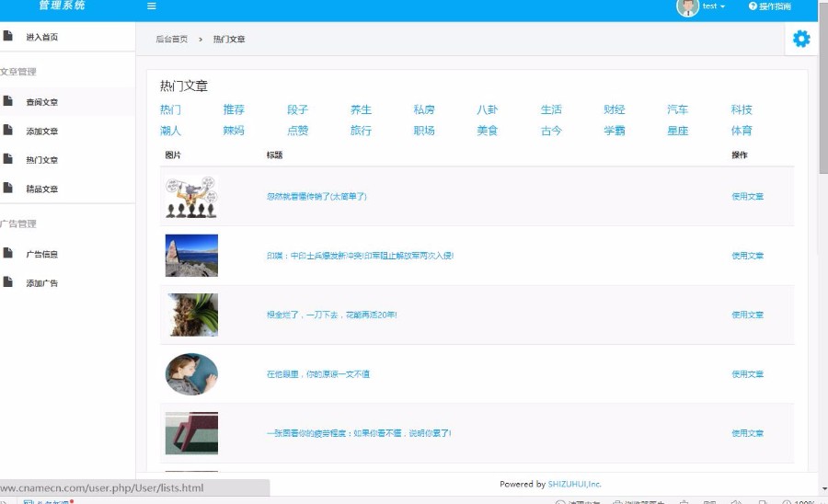Click file icon beside 进入首页
This screenshot has height=504, width=828.
point(7,36)
